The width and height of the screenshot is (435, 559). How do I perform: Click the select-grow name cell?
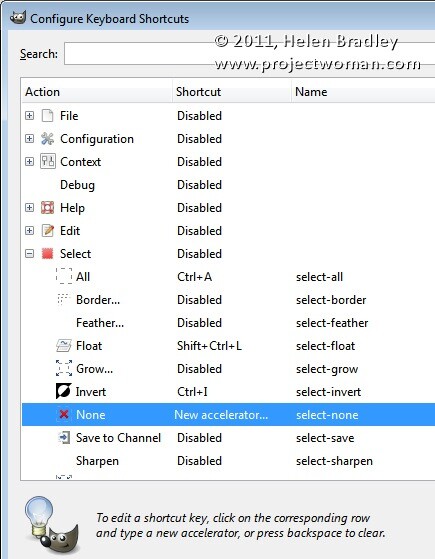(x=327, y=369)
